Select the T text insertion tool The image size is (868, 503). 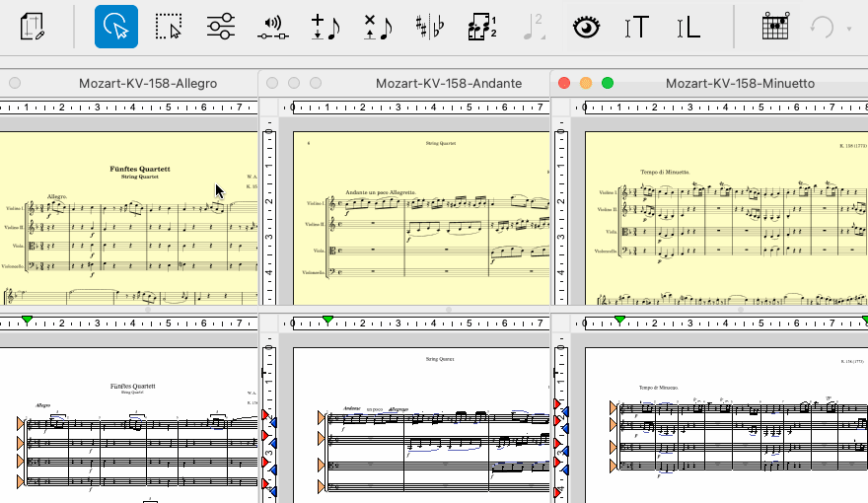click(636, 27)
